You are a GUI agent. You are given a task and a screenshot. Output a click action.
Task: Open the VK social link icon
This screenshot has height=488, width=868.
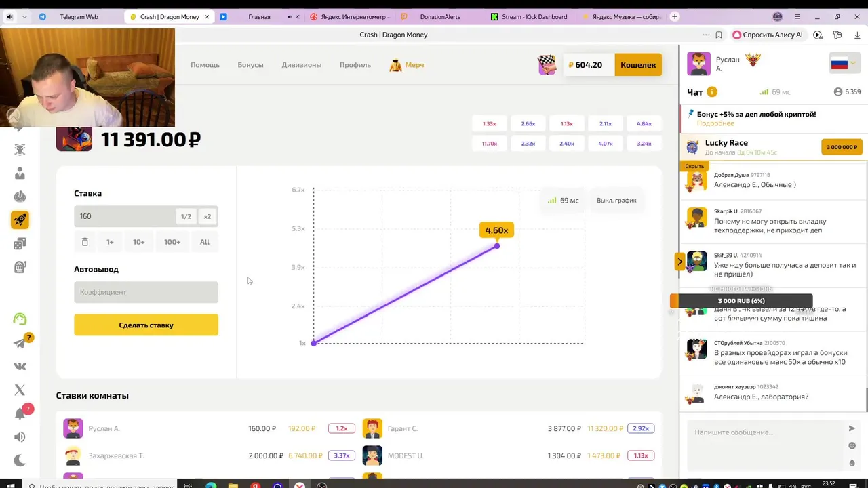point(20,366)
